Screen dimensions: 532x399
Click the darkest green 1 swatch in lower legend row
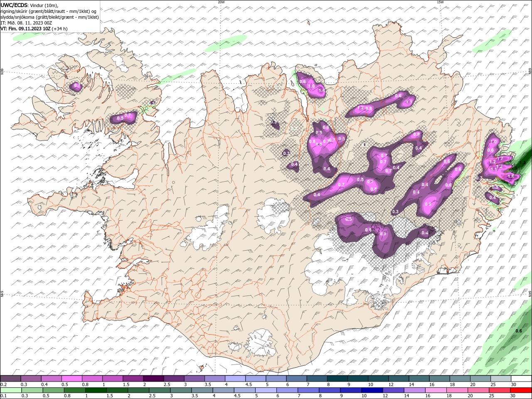click(96, 390)
